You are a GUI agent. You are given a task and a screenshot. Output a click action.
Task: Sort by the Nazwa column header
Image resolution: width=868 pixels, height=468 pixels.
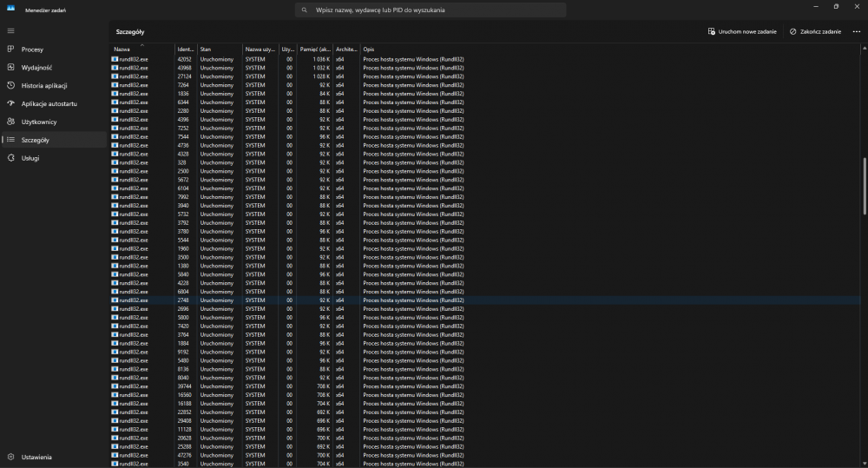tap(122, 49)
